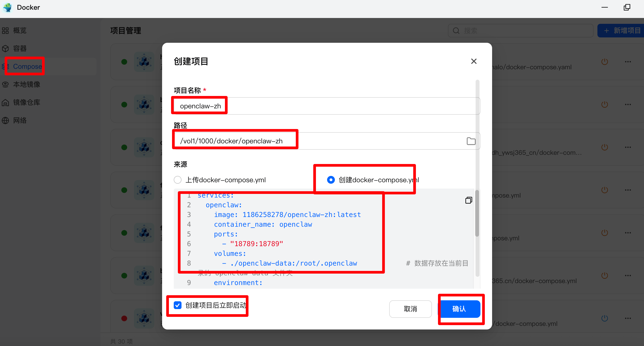Select 创建docker-compose.yml radio option

point(331,180)
